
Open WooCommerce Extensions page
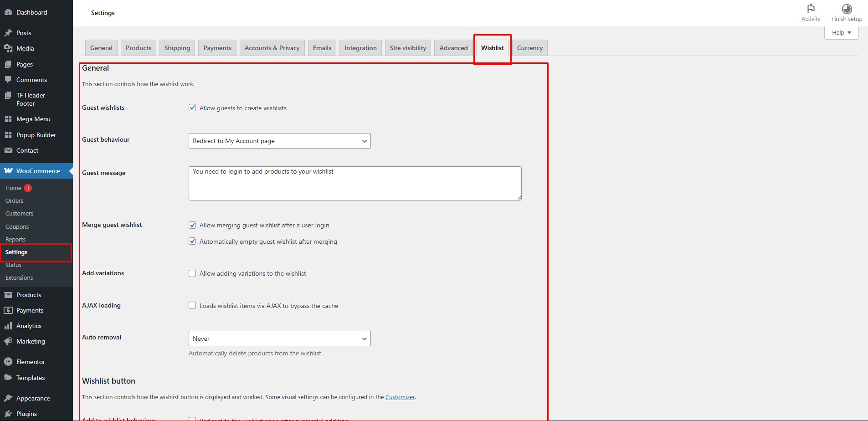[19, 277]
